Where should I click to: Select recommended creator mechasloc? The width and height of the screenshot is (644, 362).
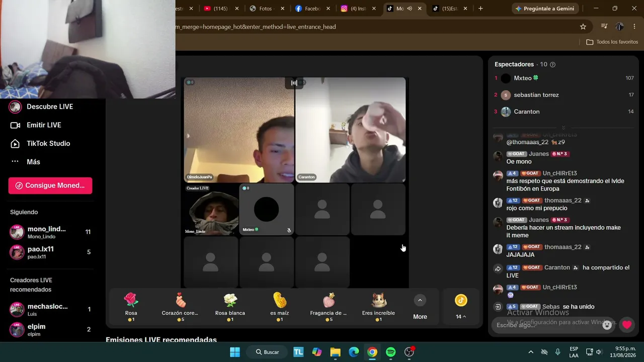(50, 309)
